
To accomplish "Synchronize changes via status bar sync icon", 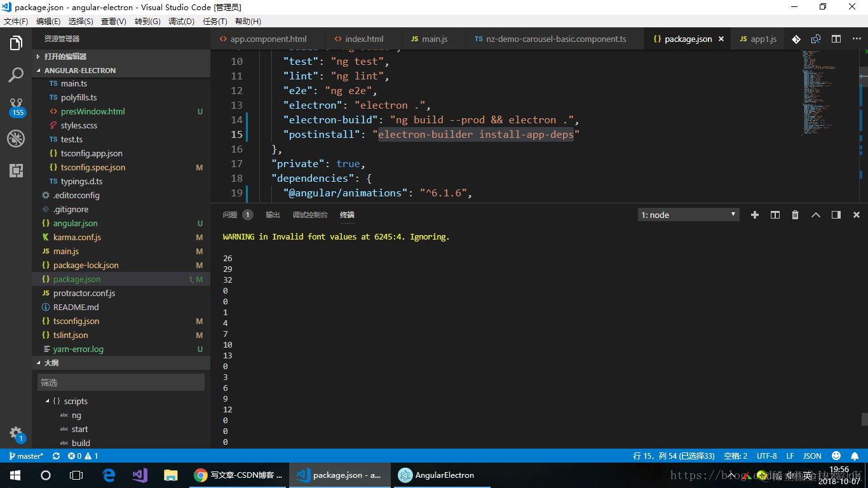I will pyautogui.click(x=56, y=456).
